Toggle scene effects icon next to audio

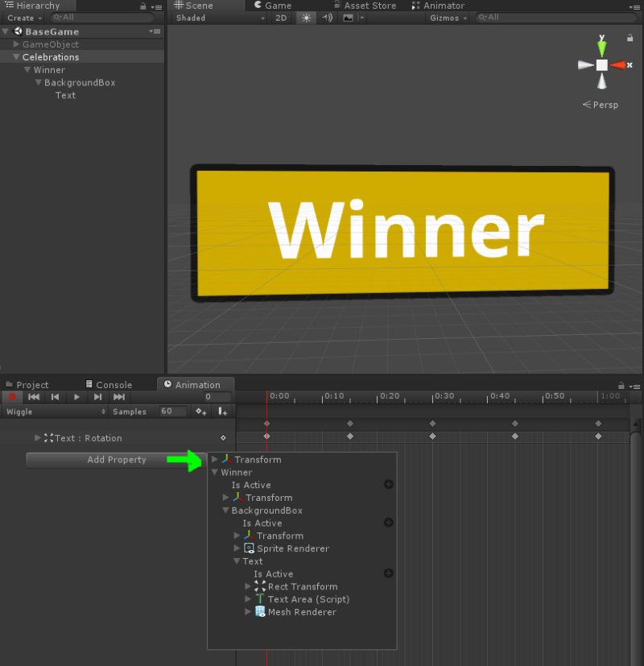(x=346, y=17)
